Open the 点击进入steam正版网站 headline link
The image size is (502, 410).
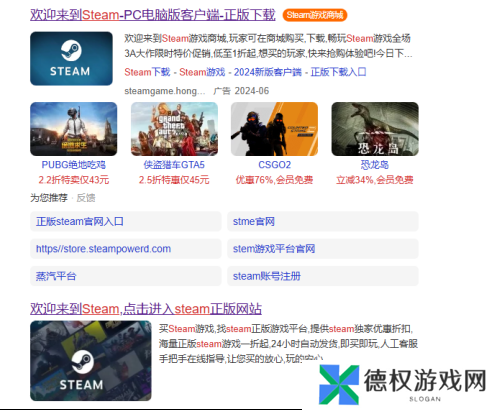(x=146, y=309)
